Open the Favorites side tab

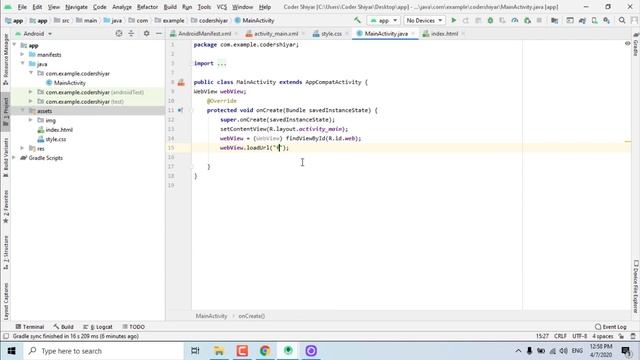[x=6, y=206]
